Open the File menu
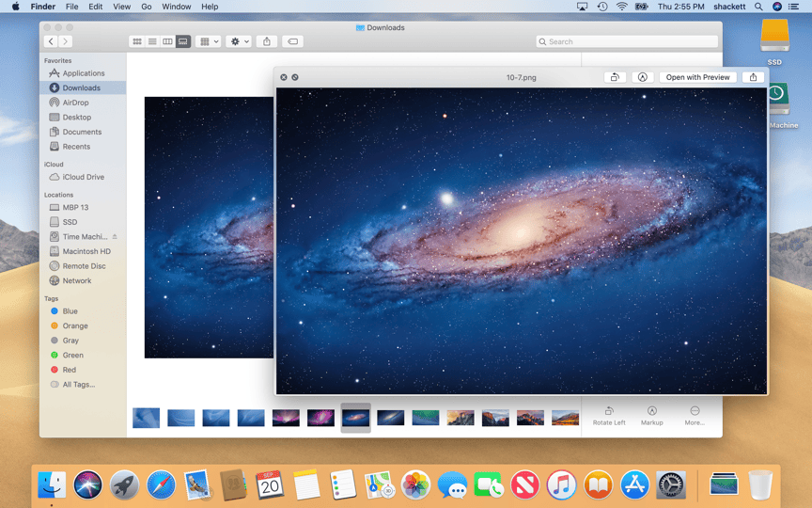This screenshot has width=812, height=508. tap(72, 7)
